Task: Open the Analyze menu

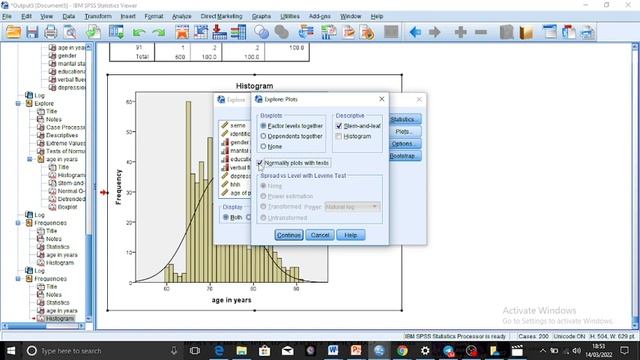Action: point(182,16)
